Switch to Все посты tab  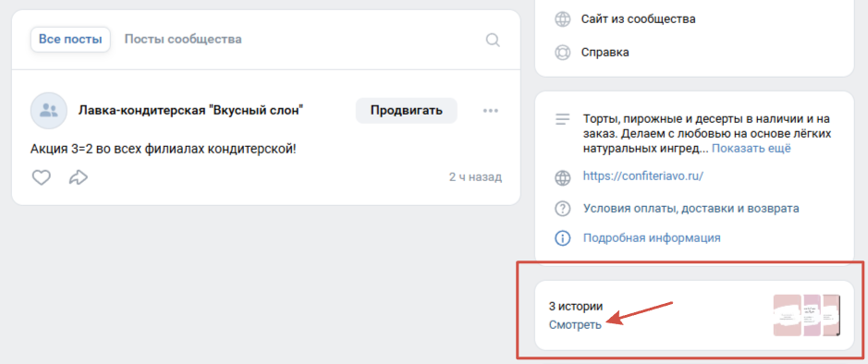70,40
